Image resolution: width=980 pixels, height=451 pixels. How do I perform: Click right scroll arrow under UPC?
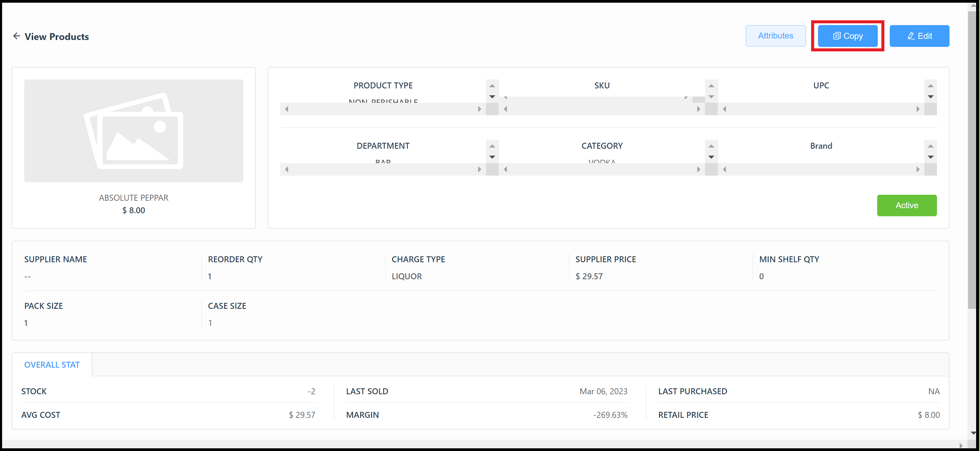(x=918, y=109)
